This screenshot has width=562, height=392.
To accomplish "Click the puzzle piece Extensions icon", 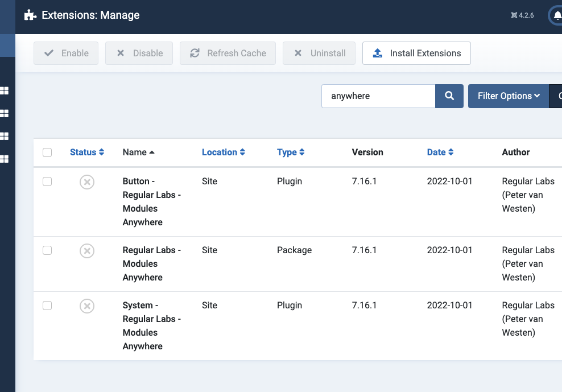I will 30,15.
